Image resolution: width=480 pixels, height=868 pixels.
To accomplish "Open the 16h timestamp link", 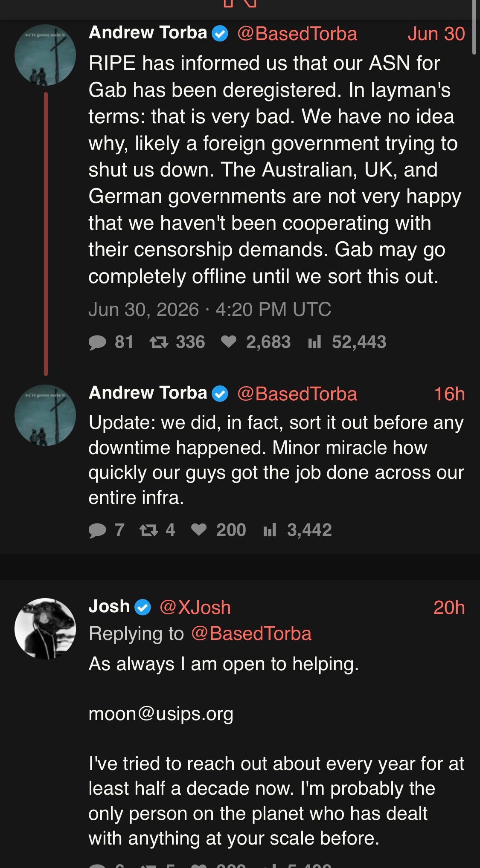I will (449, 394).
